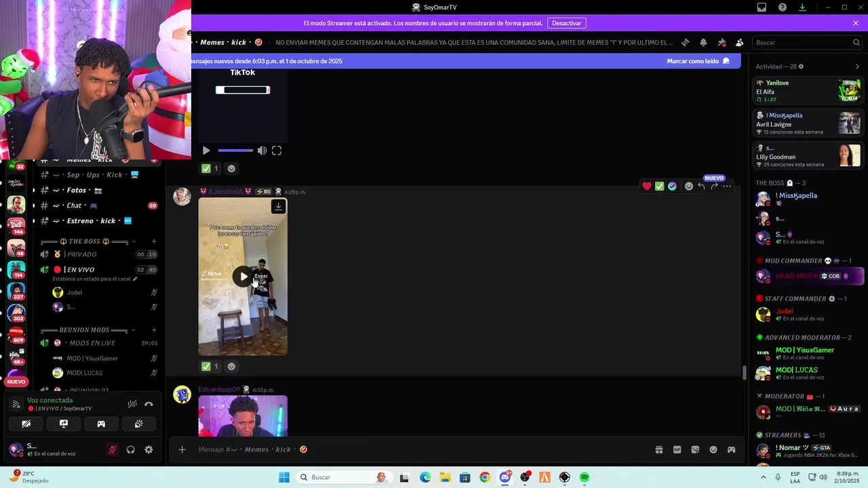Image resolution: width=868 pixels, height=488 pixels.
Task: Open the Sep Ups Kick channel
Action: point(98,175)
